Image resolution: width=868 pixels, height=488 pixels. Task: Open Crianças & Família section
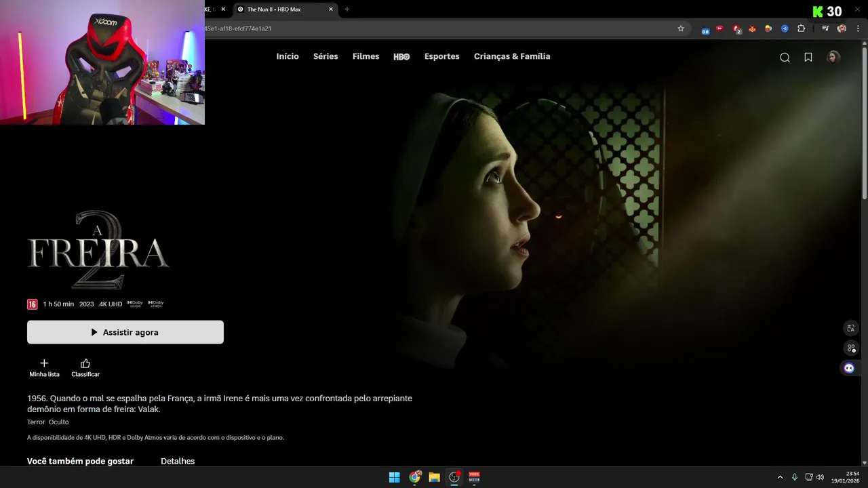point(512,57)
